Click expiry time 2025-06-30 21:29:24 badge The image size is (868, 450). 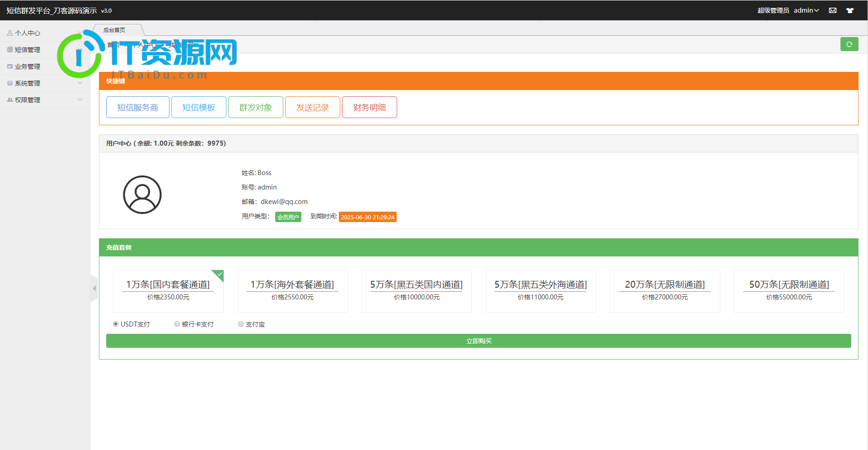pos(368,217)
